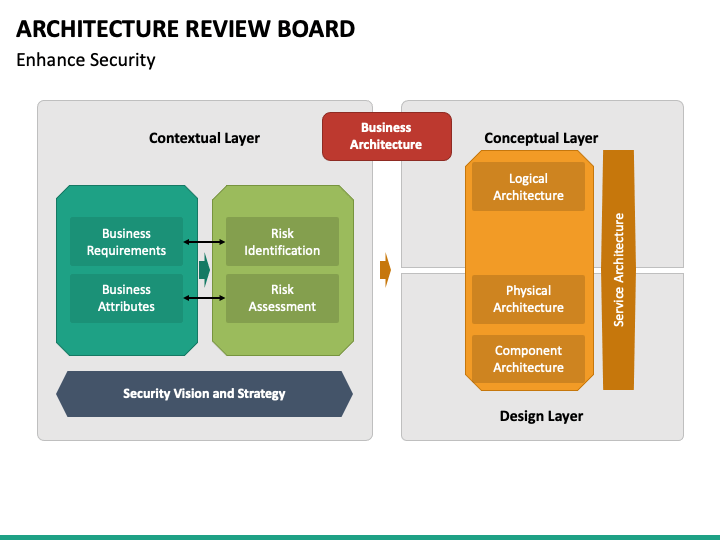This screenshot has width=720, height=540.
Task: Click the Business Requirements box
Action: click(126, 242)
